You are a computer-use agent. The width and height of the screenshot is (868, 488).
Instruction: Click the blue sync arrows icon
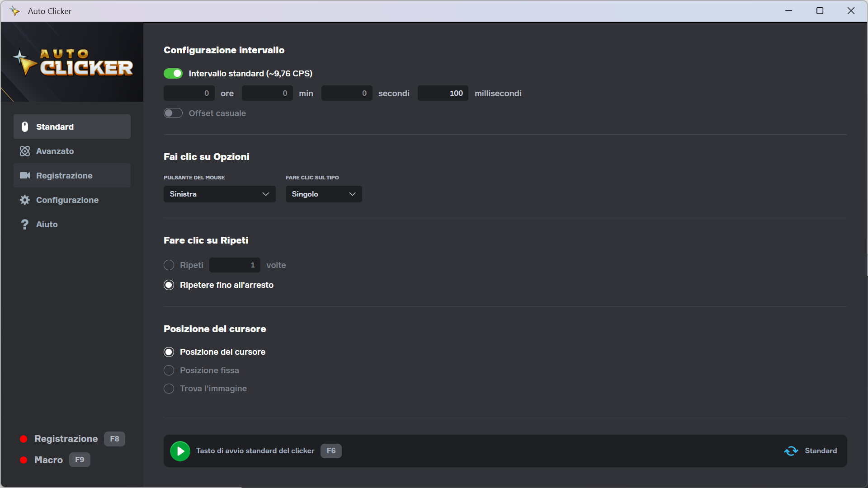791,451
